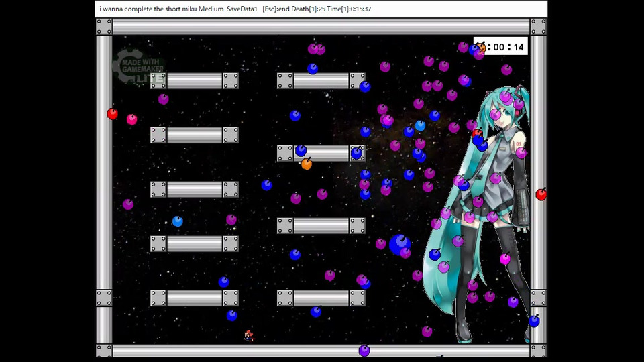Click the '[Esc]:end' text in the title bar
Image resolution: width=644 pixels, height=362 pixels.
[276, 9]
